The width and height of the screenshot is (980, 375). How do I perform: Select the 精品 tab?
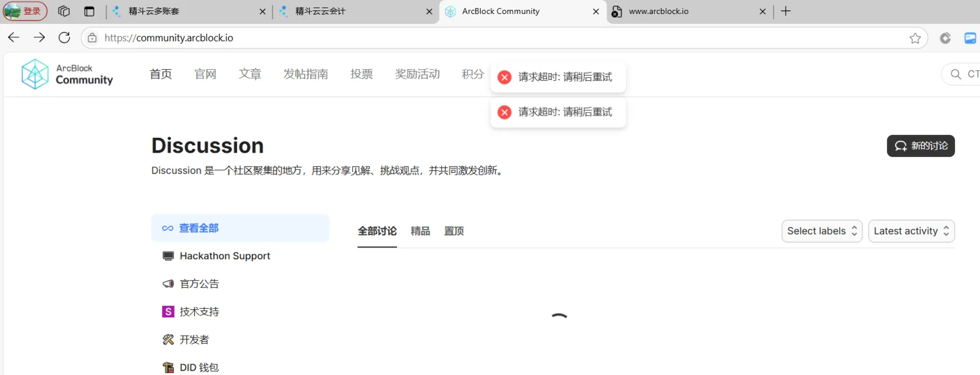(x=420, y=231)
